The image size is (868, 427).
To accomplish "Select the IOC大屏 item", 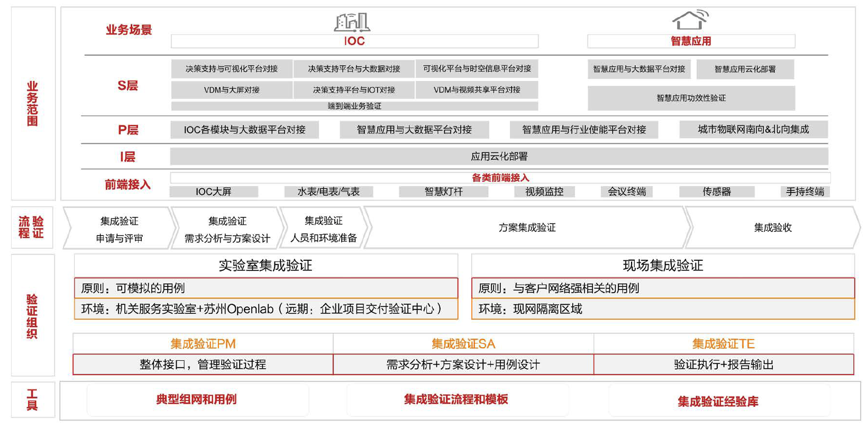I will coord(214,192).
